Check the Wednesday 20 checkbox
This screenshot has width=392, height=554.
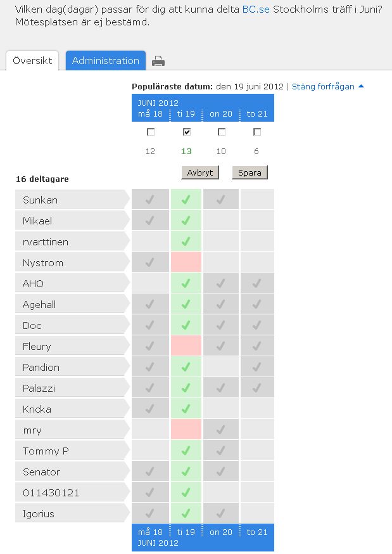pyautogui.click(x=222, y=132)
